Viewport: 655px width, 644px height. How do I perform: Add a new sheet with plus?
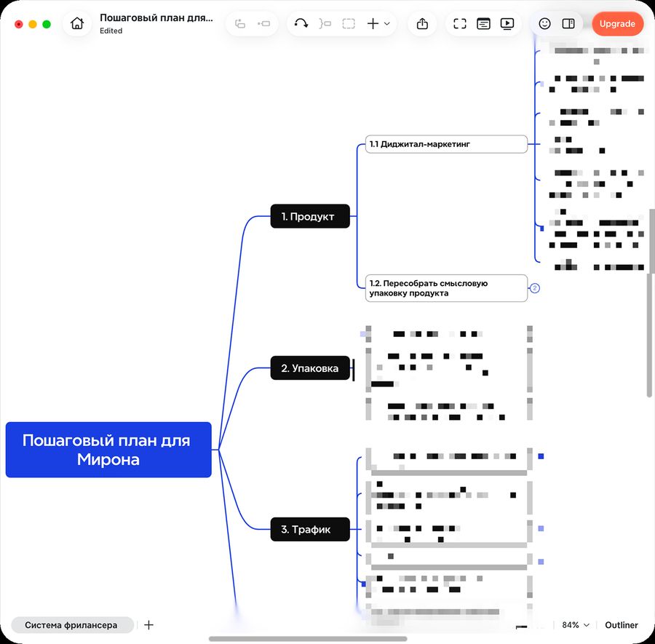coord(148,625)
